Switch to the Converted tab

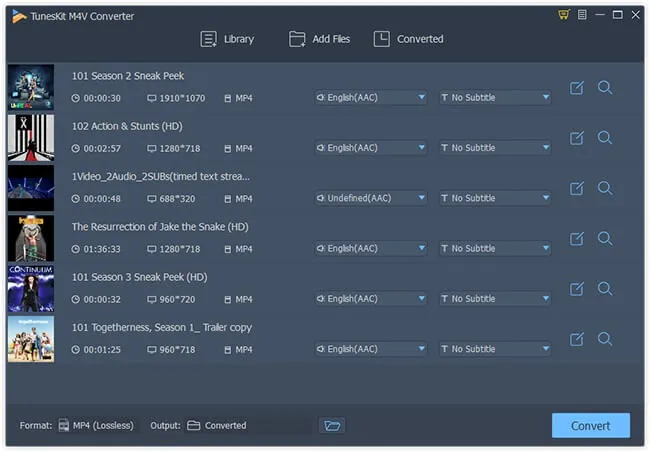coord(408,39)
